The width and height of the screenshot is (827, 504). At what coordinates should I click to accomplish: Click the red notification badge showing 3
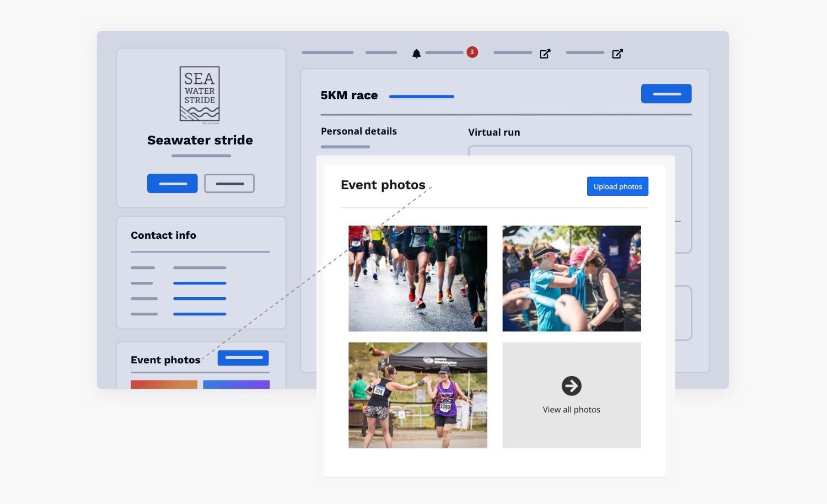(472, 52)
